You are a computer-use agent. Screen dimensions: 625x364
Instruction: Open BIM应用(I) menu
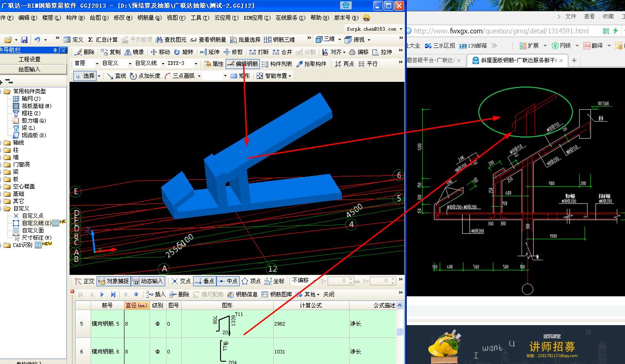tap(257, 18)
